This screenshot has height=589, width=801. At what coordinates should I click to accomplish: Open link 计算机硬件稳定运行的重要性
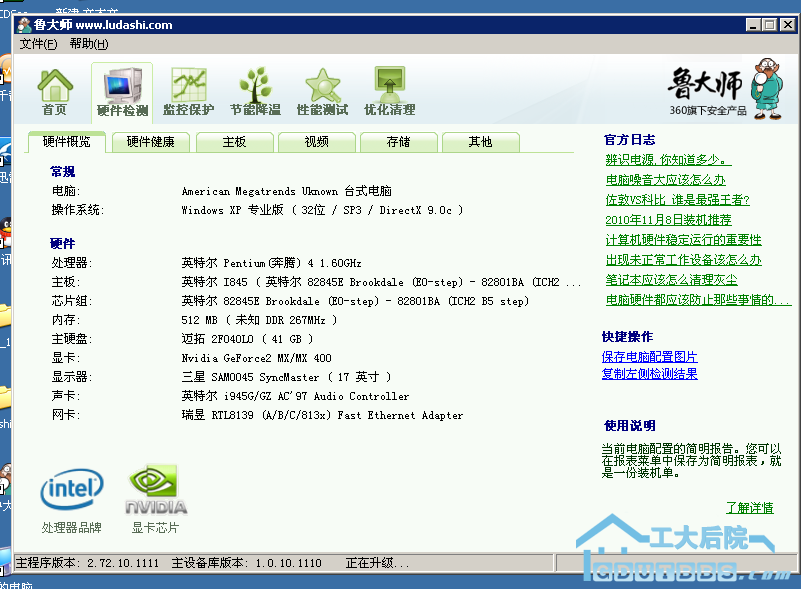coord(684,240)
